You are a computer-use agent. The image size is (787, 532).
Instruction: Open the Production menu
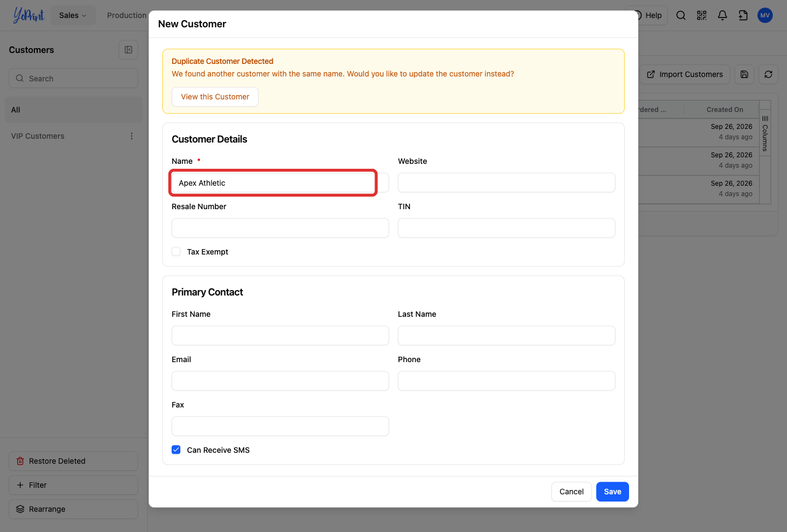(x=127, y=15)
